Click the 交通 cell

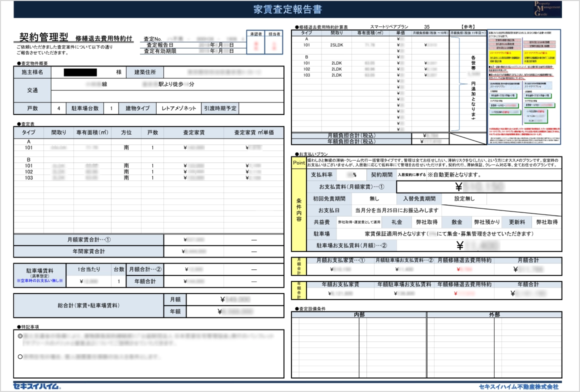click(x=32, y=90)
